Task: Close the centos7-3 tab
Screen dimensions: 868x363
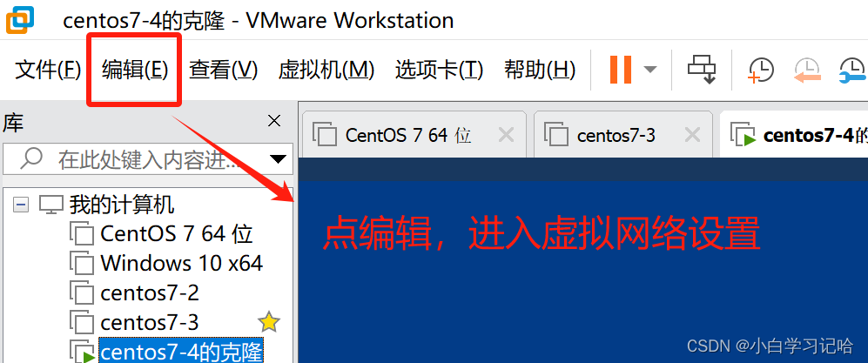Action: (692, 134)
